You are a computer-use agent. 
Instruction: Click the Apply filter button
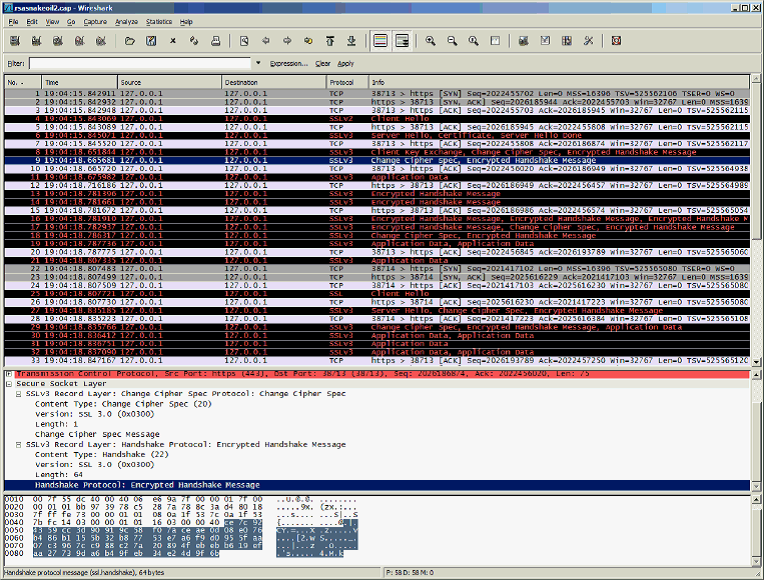pyautogui.click(x=346, y=63)
